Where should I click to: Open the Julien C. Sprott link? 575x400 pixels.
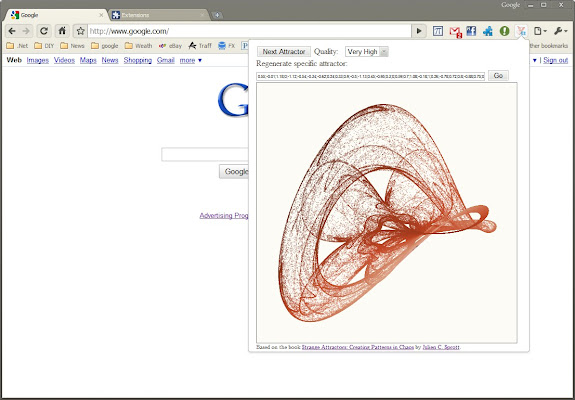tap(441, 347)
